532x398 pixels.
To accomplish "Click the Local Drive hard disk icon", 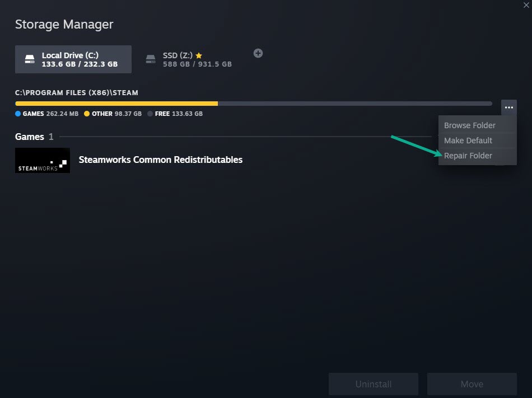I will point(30,59).
